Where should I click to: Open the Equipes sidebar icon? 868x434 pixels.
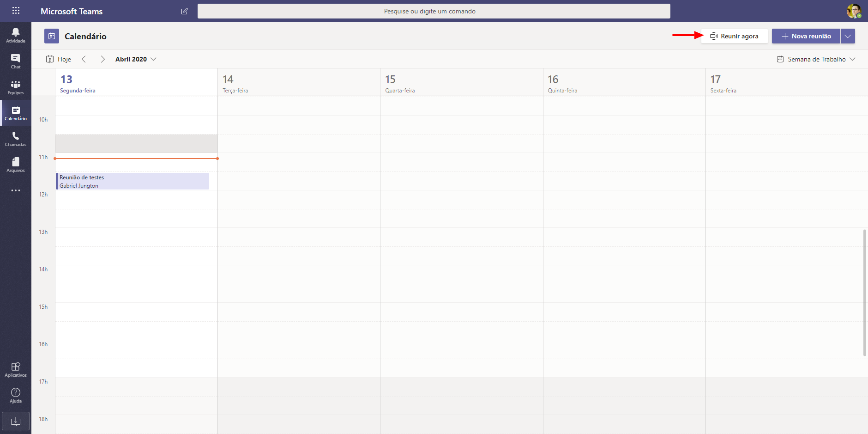coord(16,87)
